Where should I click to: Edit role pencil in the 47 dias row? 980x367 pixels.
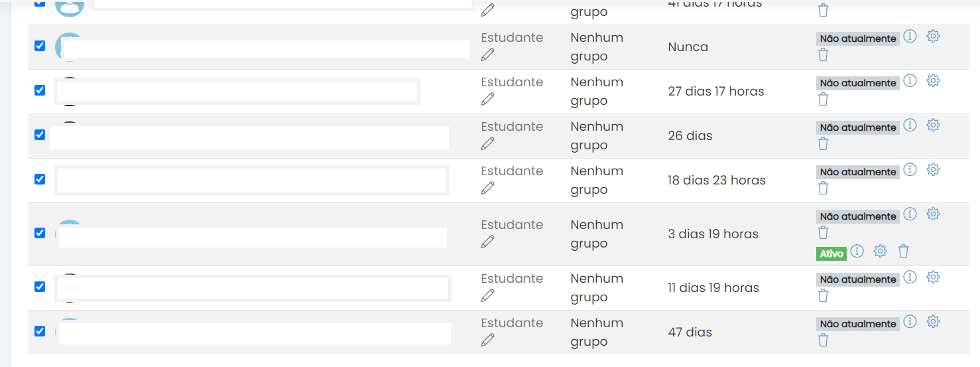coord(488,340)
